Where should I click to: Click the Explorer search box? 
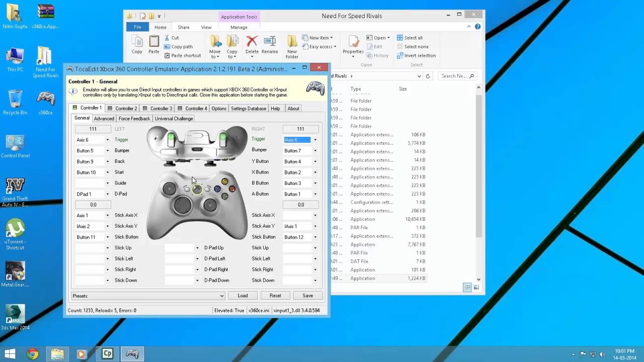coord(457,76)
